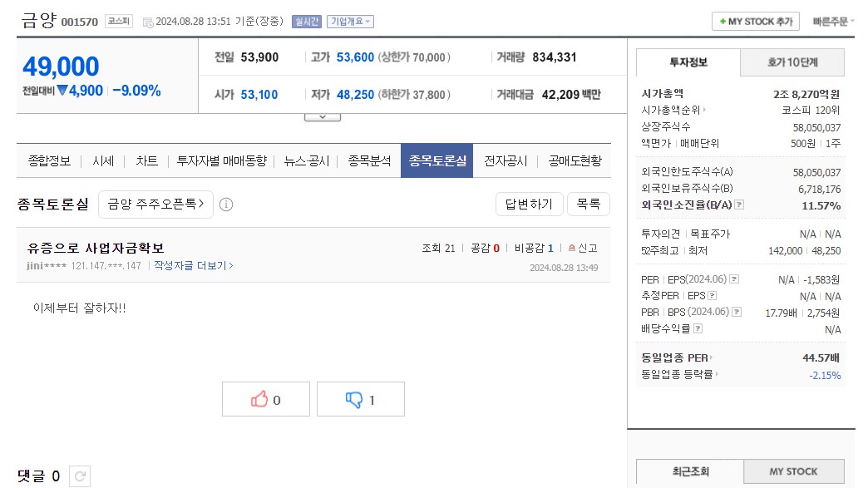Screen dimensions: 868x488
Task: Click help icon next to 외국인소진율
Action: [739, 205]
